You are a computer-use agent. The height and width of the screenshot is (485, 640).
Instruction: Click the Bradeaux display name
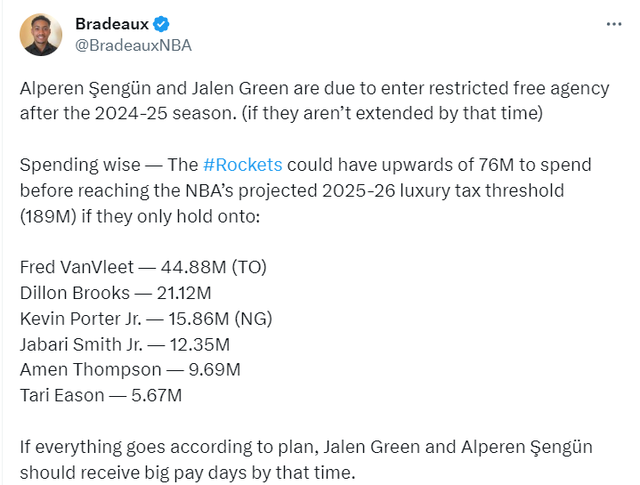click(112, 24)
